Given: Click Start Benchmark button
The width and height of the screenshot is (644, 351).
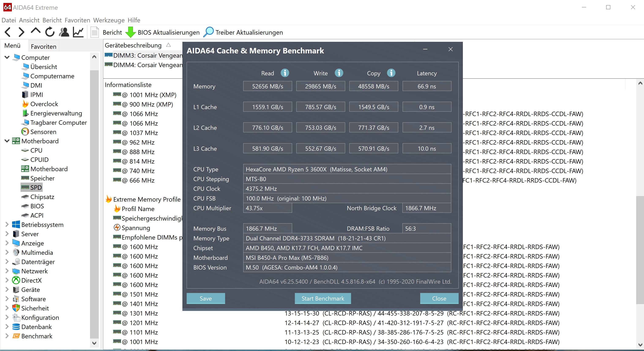Looking at the screenshot, I should (323, 298).
